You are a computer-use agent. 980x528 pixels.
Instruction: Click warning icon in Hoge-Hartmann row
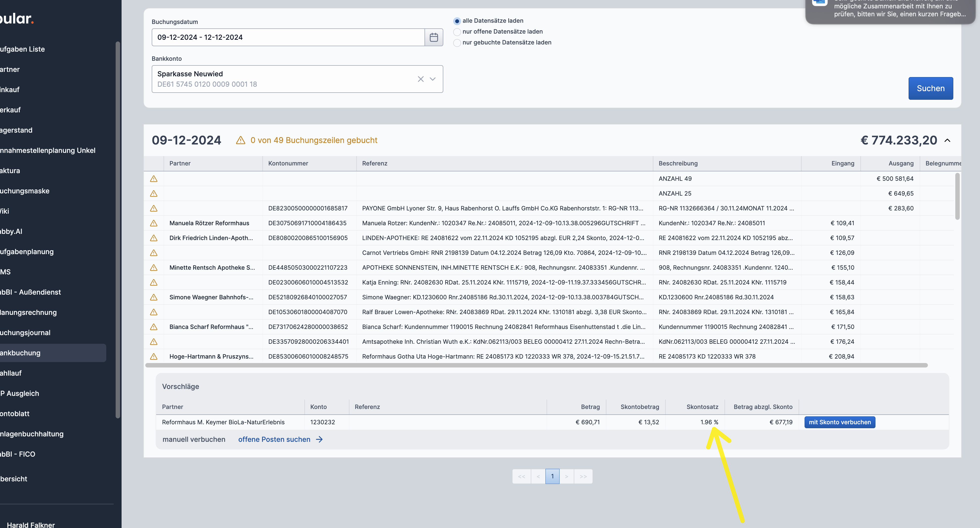154,357
